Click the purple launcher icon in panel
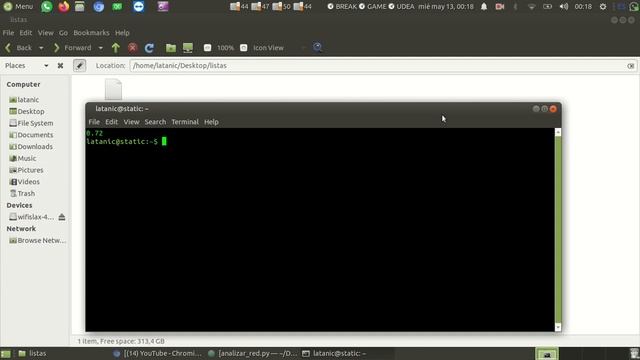Screen dimensions: 640x360 pos(163,7)
